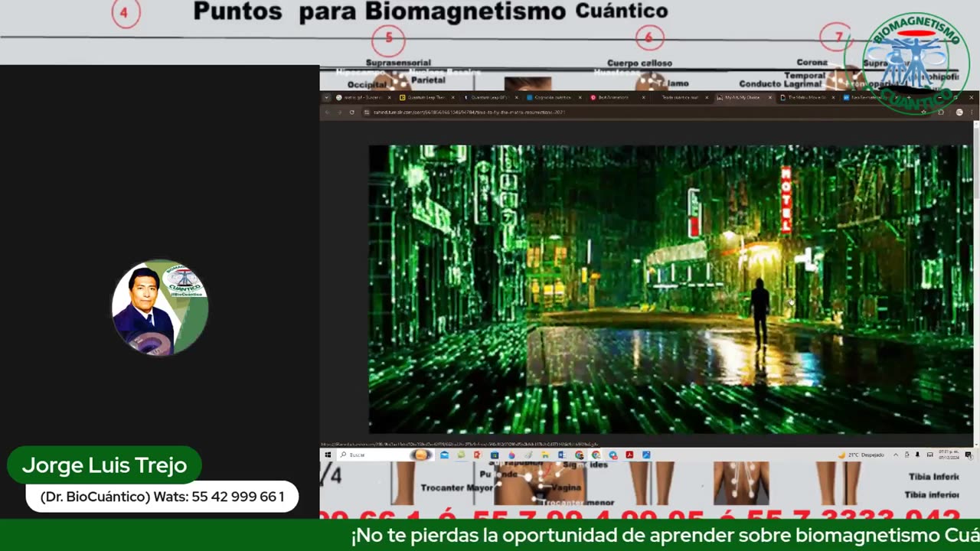The width and height of the screenshot is (980, 551).
Task: Open File Explorer from the taskbar
Action: [x=545, y=455]
